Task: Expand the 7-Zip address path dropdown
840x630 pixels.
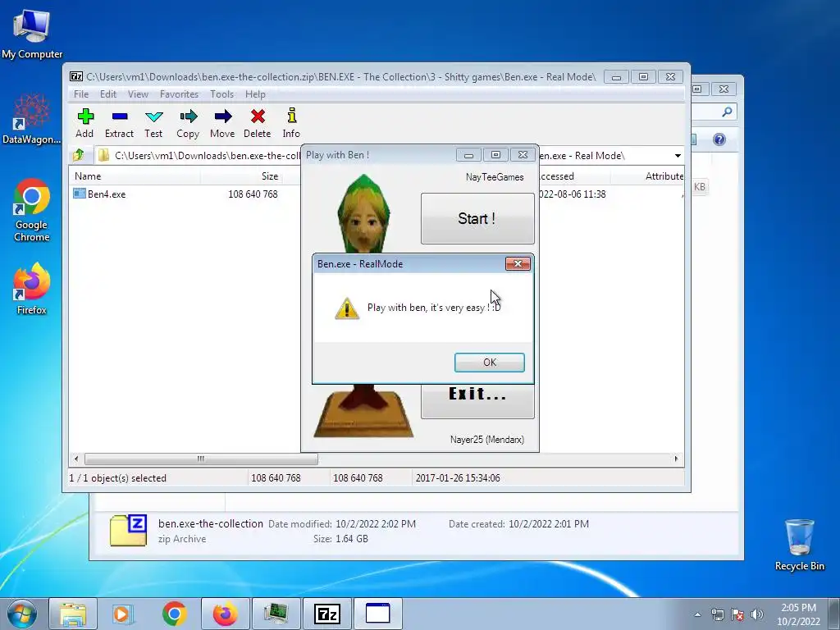Action: [678, 156]
